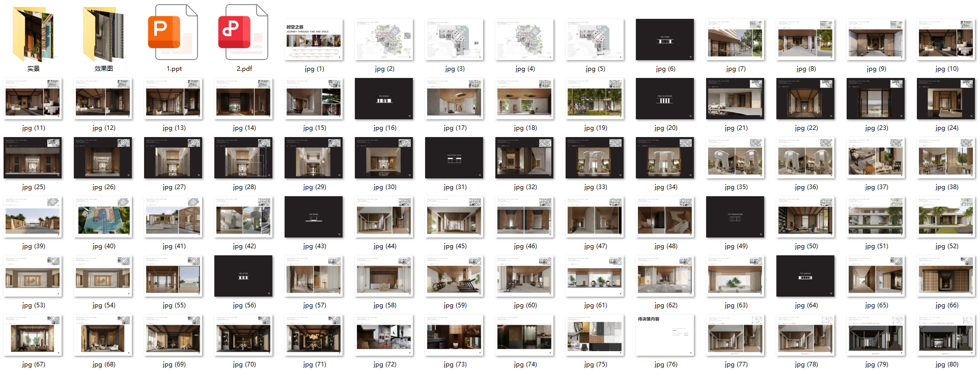The height and width of the screenshot is (370, 980).
Task: Select image jpg (52) villa exterior
Action: click(x=946, y=217)
